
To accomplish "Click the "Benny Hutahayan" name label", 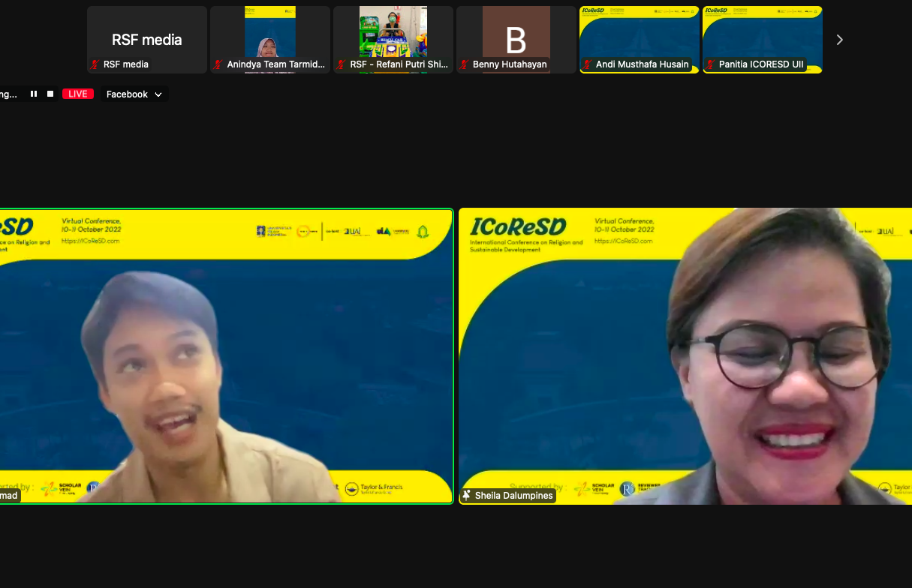I will pos(510,64).
